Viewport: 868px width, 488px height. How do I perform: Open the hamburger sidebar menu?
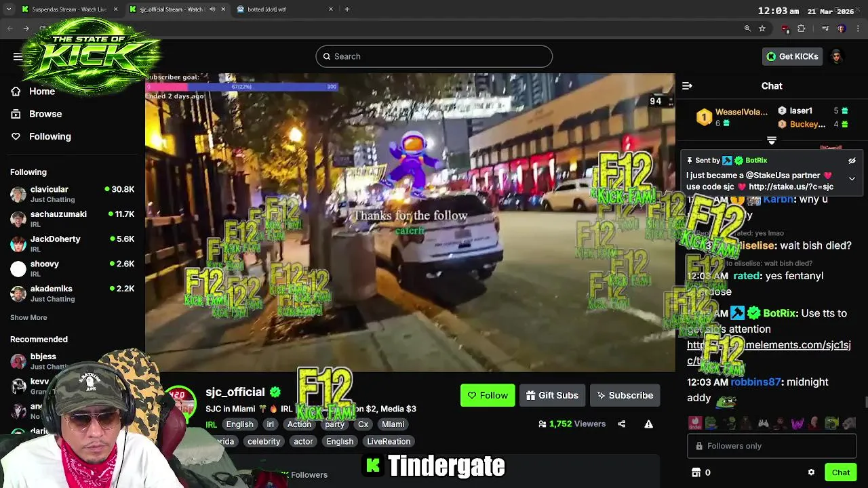(18, 56)
